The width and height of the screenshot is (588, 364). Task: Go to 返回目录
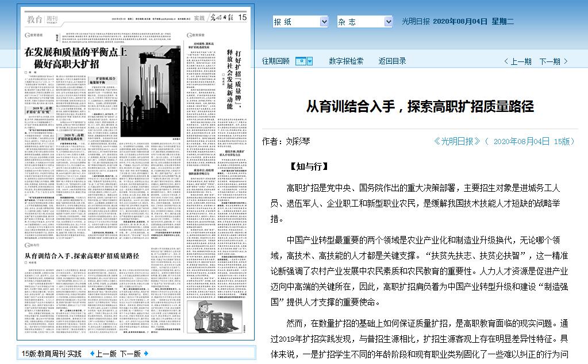coord(392,61)
